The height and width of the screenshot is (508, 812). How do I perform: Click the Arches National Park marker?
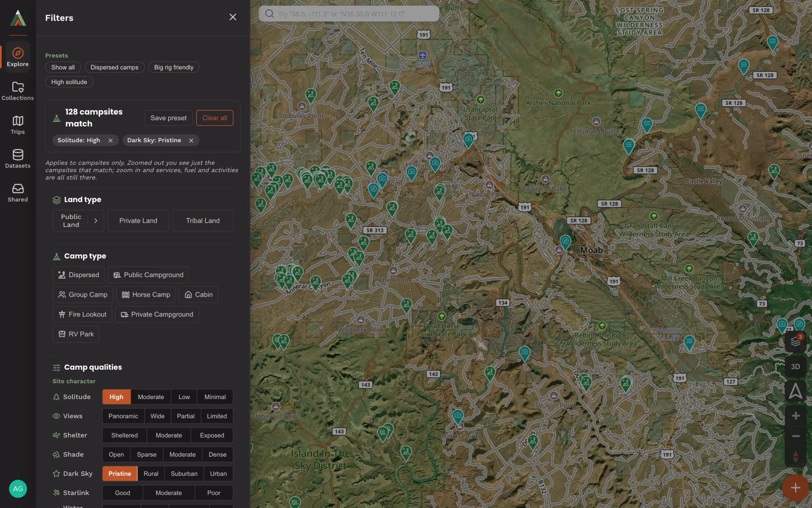(x=559, y=93)
